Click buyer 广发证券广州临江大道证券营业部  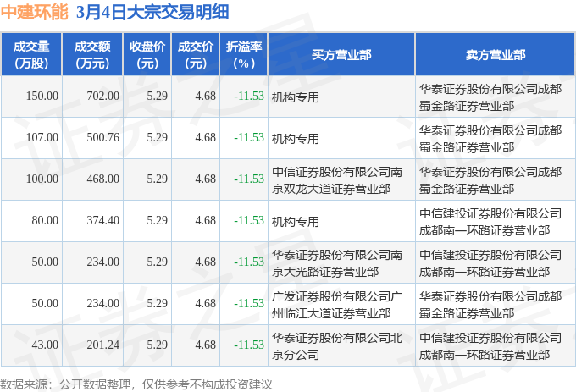click(337, 305)
